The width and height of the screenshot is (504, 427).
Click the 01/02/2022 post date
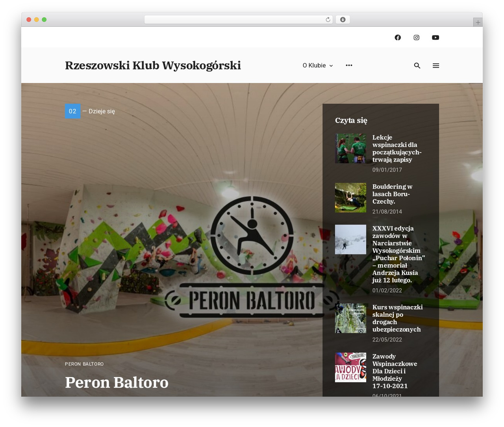click(x=387, y=290)
